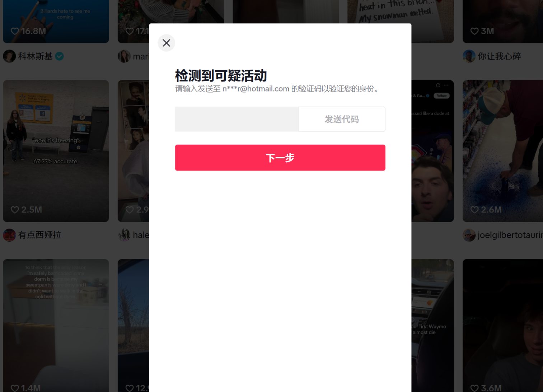Open 科林斯基 profile avatar
The image size is (543, 392).
coord(9,56)
